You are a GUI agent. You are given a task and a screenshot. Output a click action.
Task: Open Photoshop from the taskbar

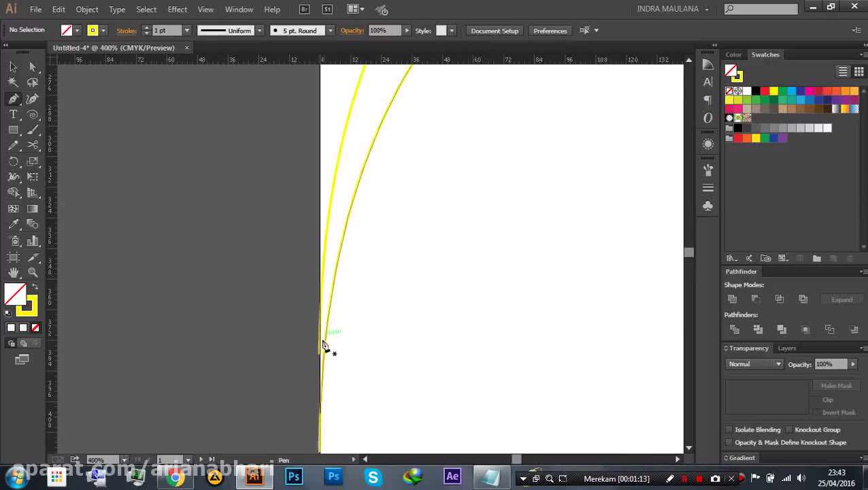coord(294,476)
